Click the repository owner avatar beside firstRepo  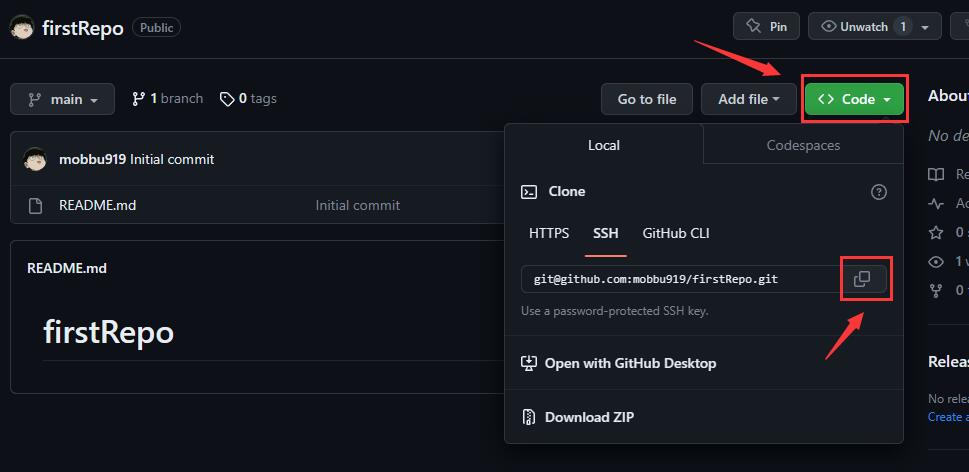(22, 28)
